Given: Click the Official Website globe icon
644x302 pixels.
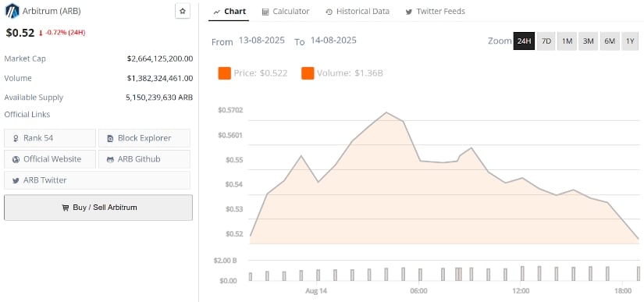Looking at the screenshot, I should point(16,160).
